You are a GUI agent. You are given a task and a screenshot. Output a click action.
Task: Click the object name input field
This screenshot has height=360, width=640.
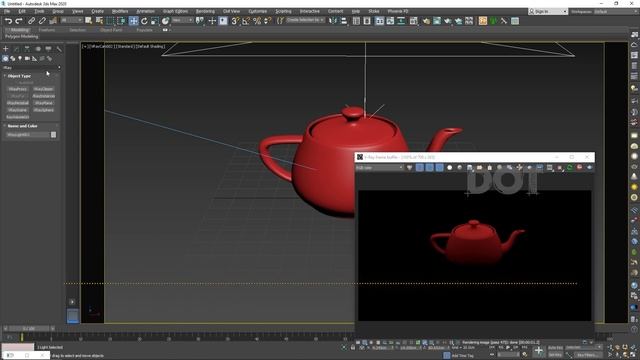(27, 135)
